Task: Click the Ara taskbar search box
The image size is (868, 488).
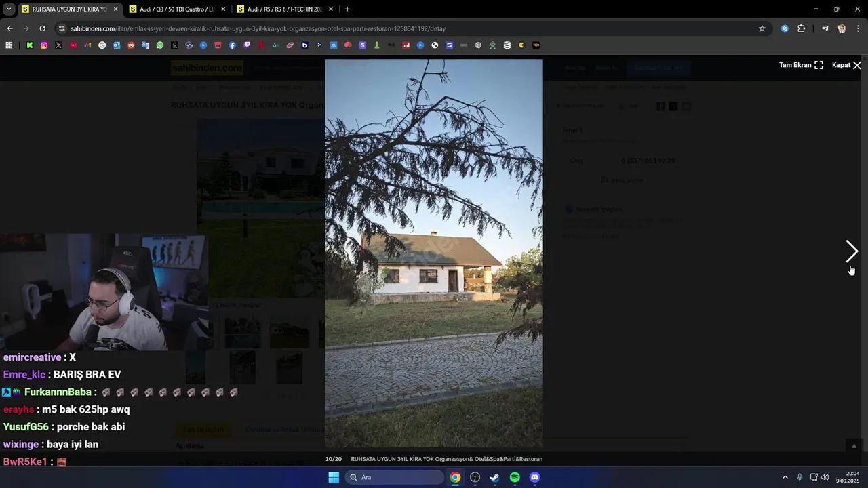Action: click(x=395, y=477)
